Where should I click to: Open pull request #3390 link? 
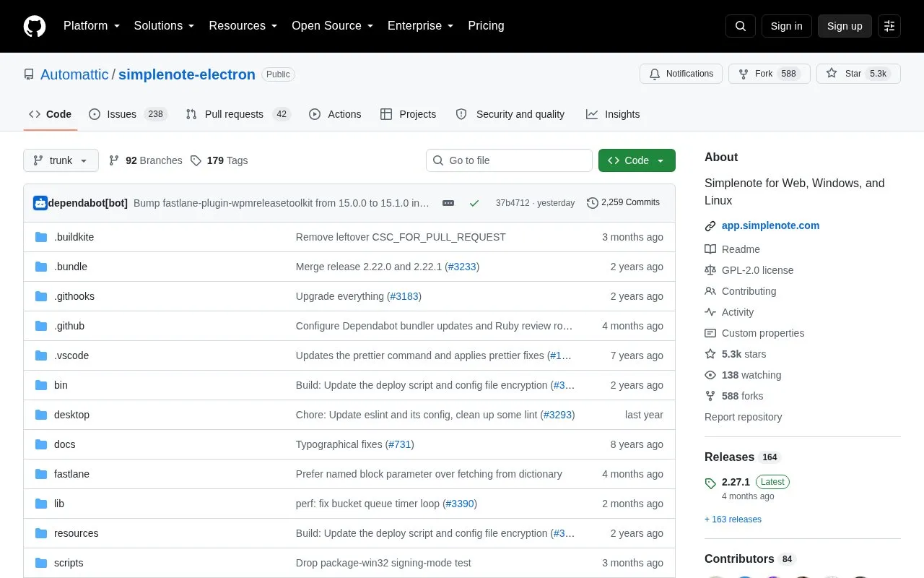coord(460,504)
